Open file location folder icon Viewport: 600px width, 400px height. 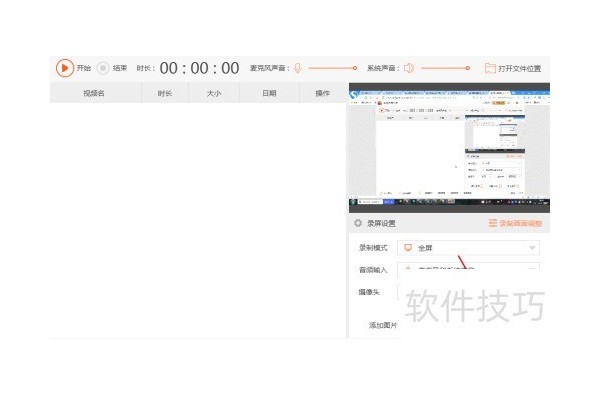(x=490, y=68)
